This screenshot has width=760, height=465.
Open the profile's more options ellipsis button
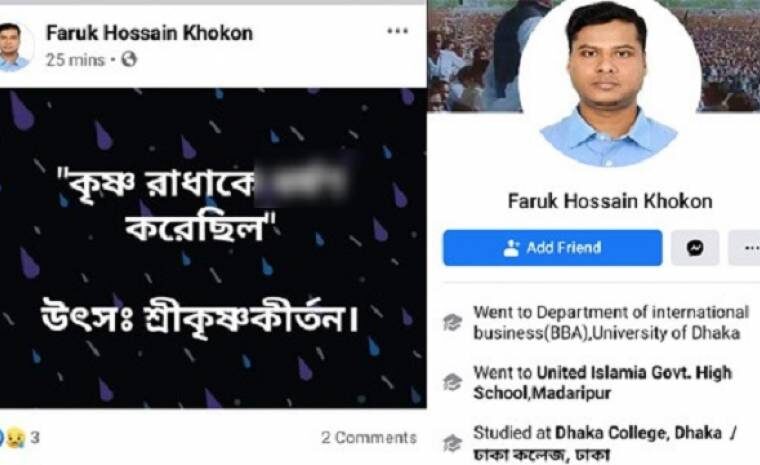(746, 248)
